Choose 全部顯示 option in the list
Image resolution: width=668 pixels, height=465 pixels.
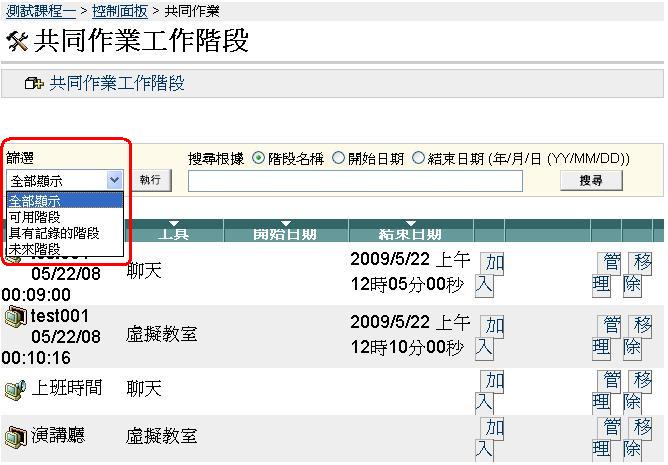click(35, 201)
